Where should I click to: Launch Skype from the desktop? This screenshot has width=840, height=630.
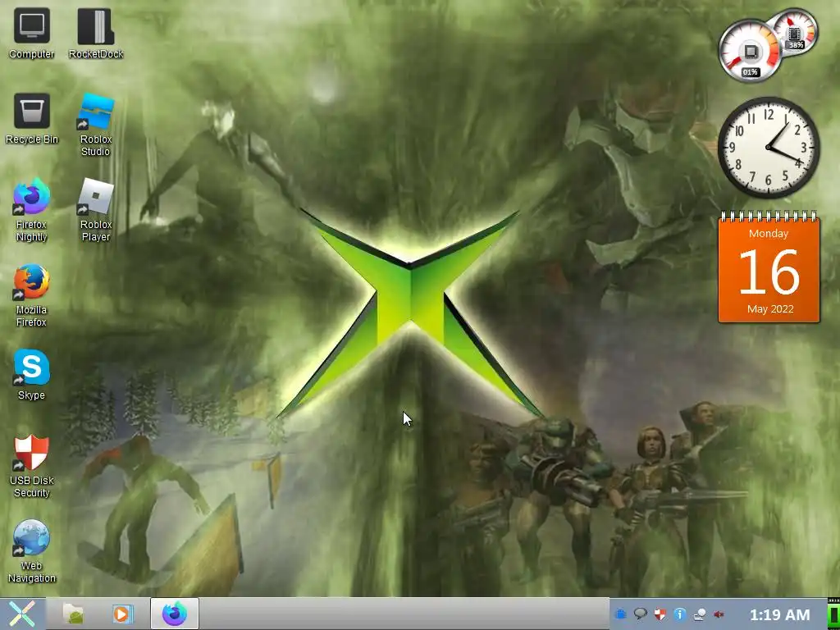(x=32, y=374)
